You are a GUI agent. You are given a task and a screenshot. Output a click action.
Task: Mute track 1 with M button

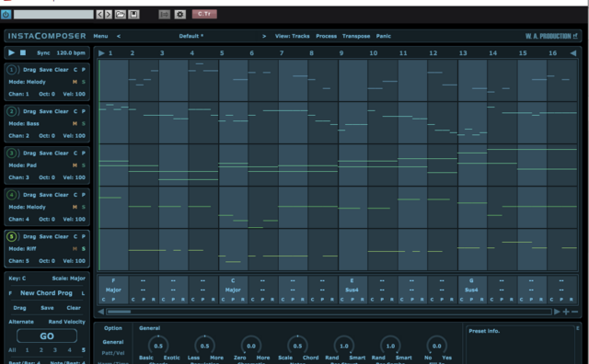(75, 82)
